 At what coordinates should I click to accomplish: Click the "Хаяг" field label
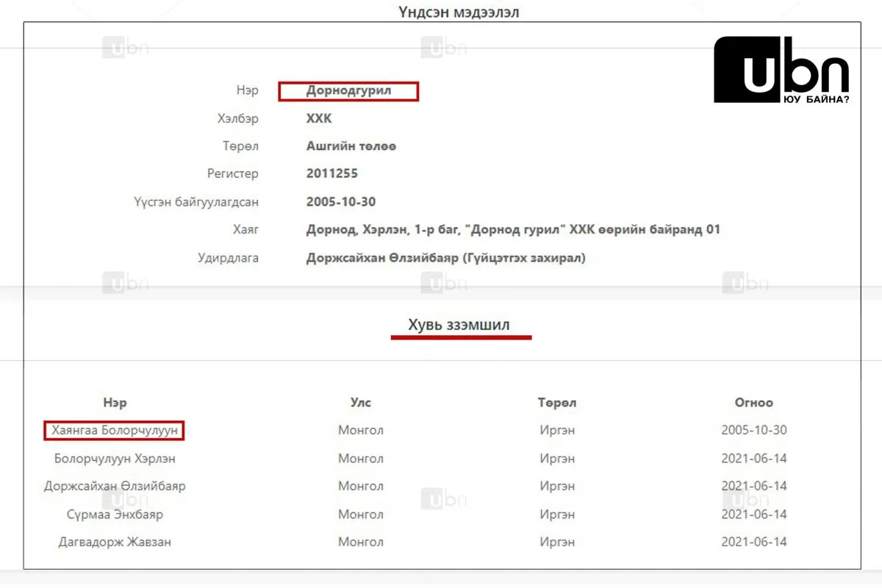tap(246, 230)
